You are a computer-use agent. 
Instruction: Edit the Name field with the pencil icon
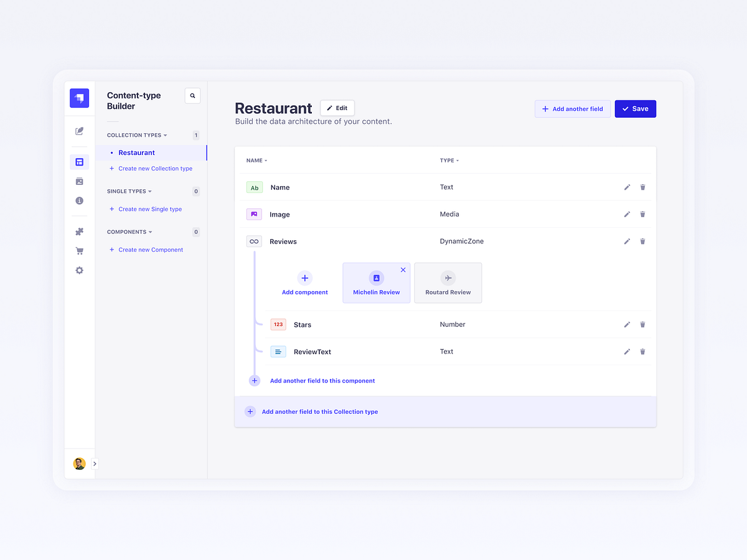click(x=627, y=187)
